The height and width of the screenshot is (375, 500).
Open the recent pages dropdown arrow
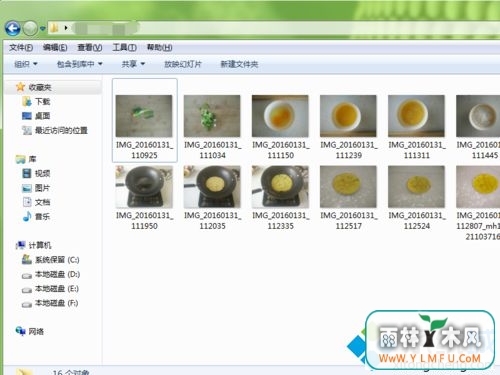[x=42, y=29]
